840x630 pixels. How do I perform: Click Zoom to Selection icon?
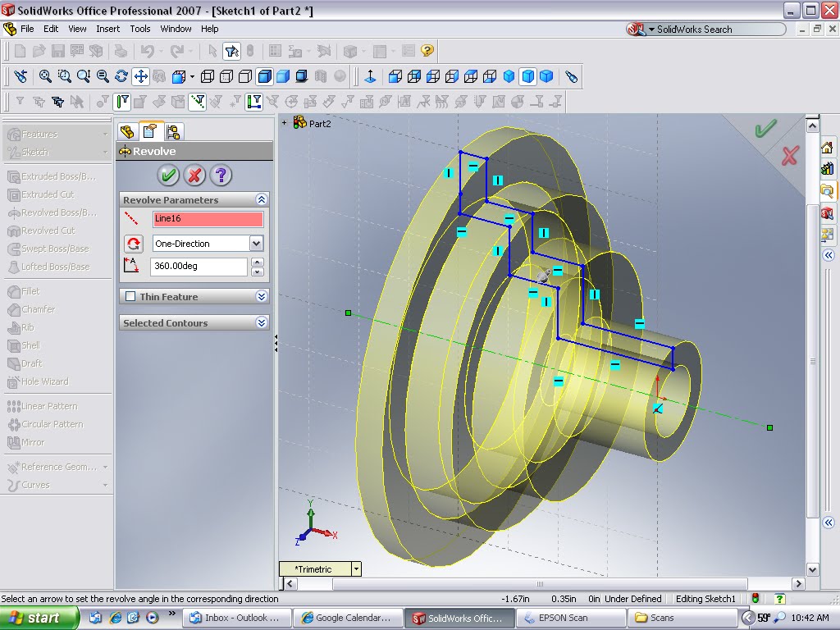click(x=103, y=76)
